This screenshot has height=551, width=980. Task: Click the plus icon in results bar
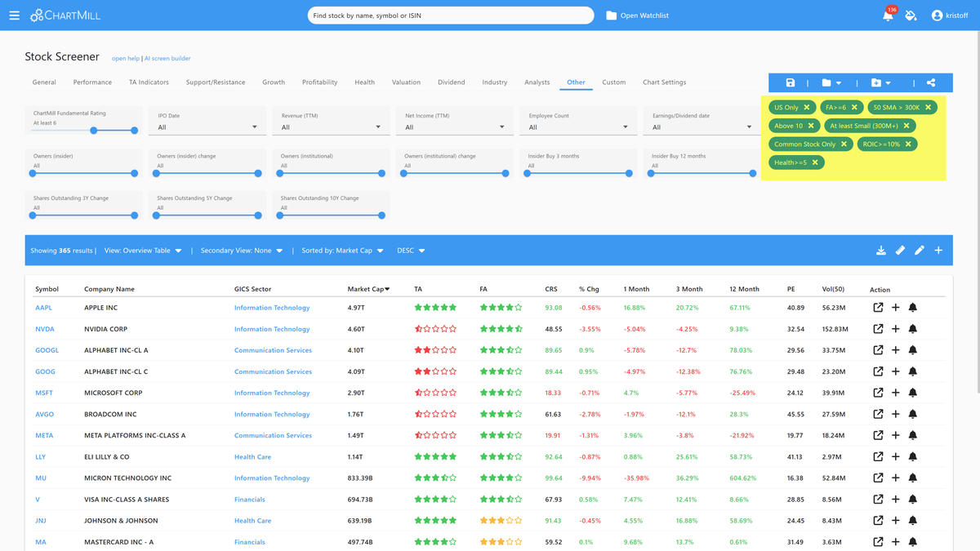(938, 251)
